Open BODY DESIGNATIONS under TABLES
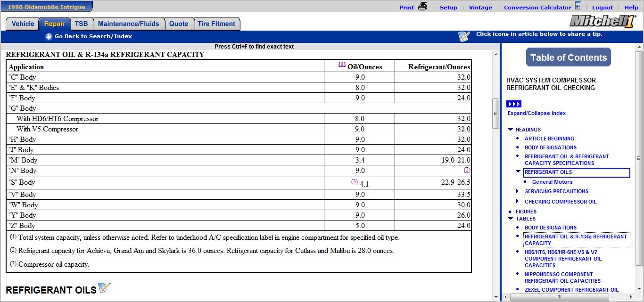This screenshot has height=302, width=644. [551, 228]
